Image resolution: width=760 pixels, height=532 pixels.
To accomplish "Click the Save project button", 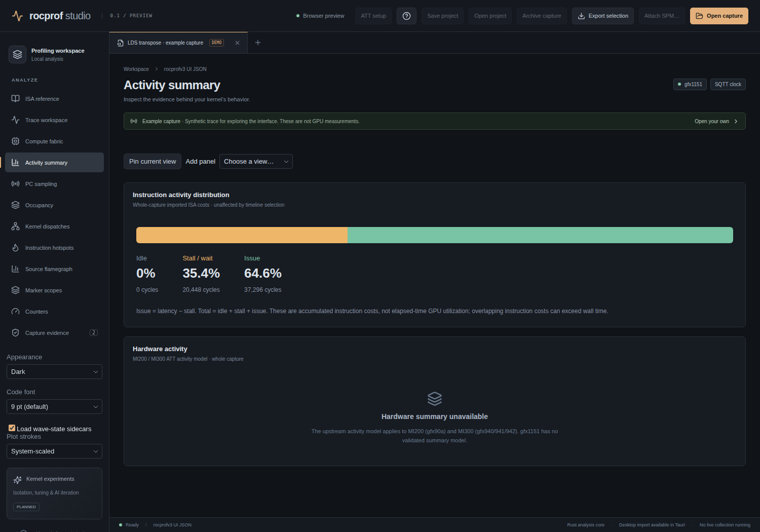I will (x=442, y=16).
